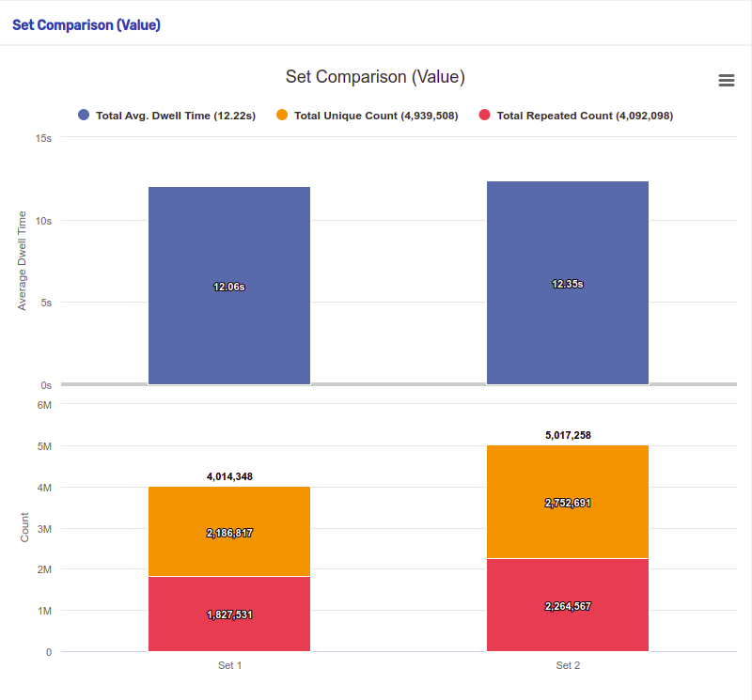Click the Set 1 x-axis label
This screenshot has height=700, width=752.
pos(229,665)
